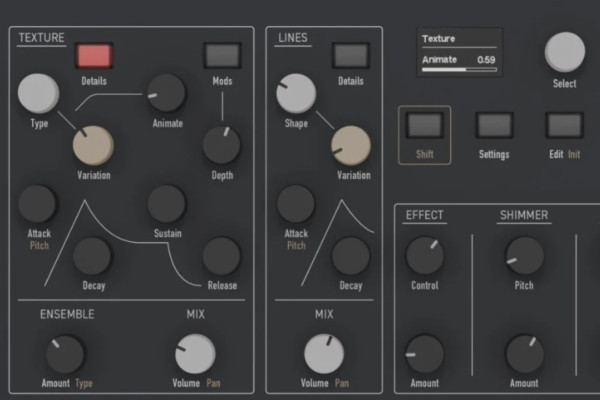
Task: Click the Select encoder knob
Action: [565, 52]
